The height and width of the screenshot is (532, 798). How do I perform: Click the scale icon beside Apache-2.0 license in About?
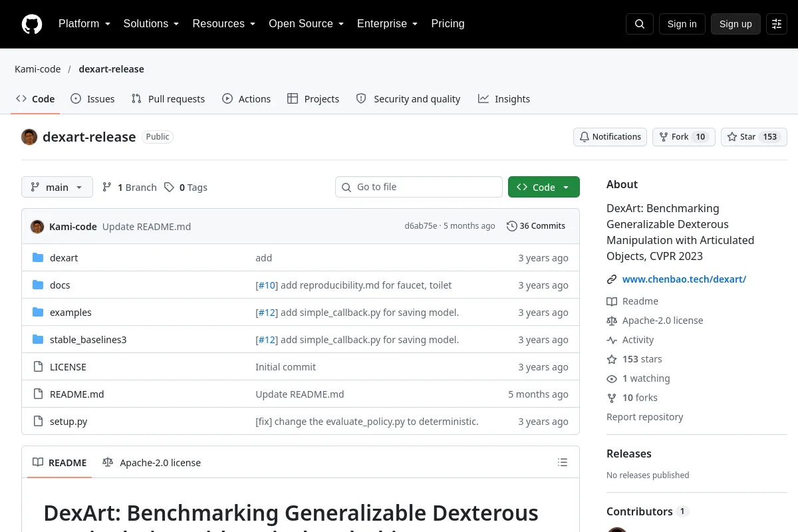click(612, 321)
